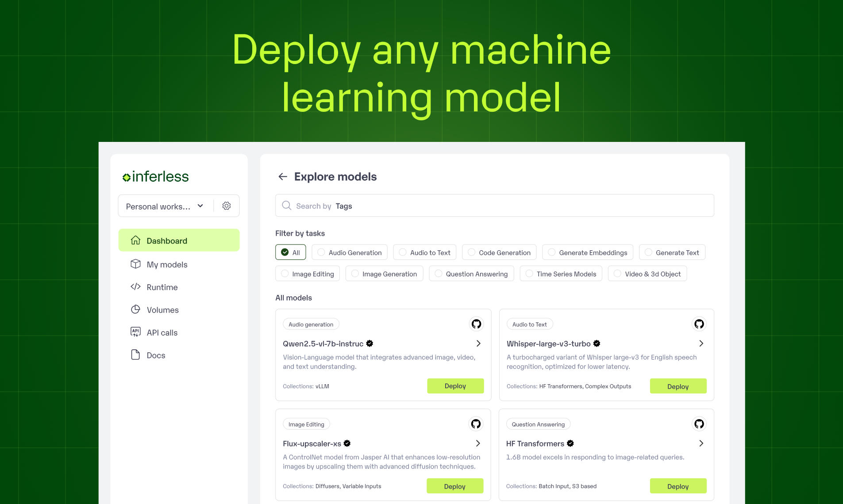Go back using the arrow beside Explore models

(x=283, y=177)
